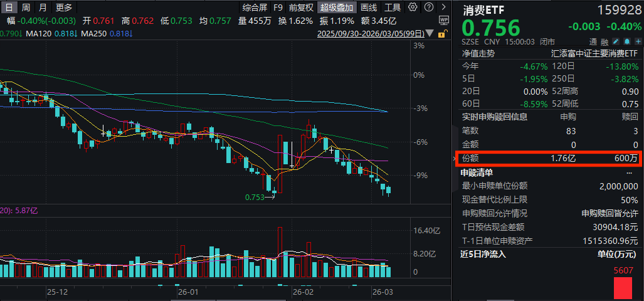
Task: Click the red 5607 net inflow bar
Action: 623,287
